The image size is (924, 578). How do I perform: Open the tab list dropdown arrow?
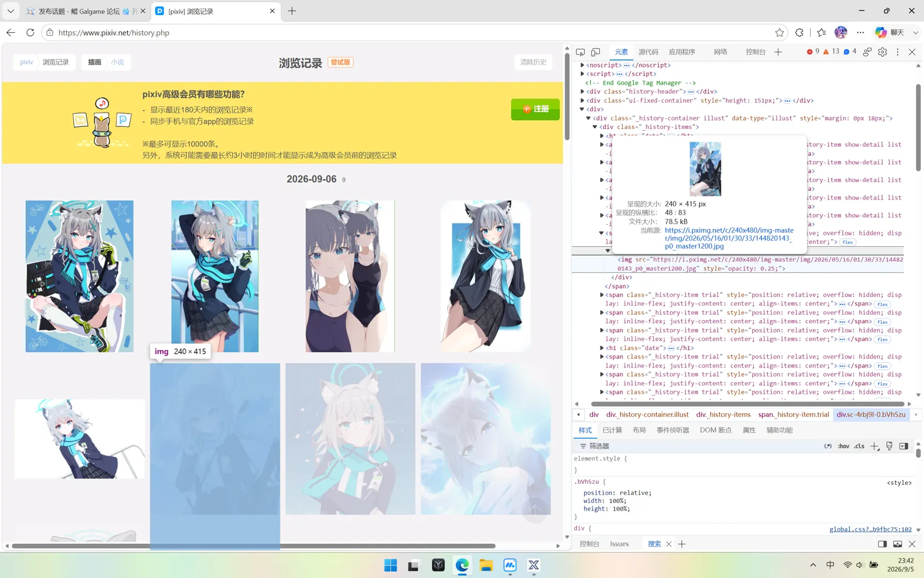[11, 11]
